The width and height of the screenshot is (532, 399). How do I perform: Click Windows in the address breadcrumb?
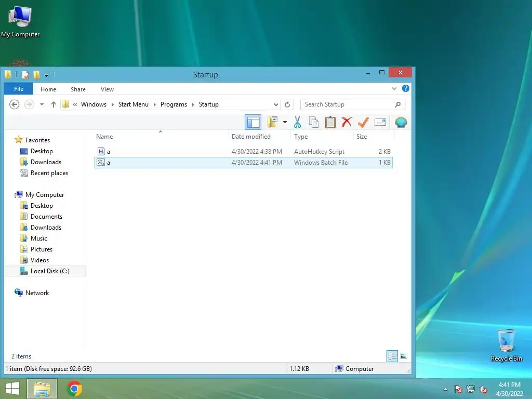(94, 104)
